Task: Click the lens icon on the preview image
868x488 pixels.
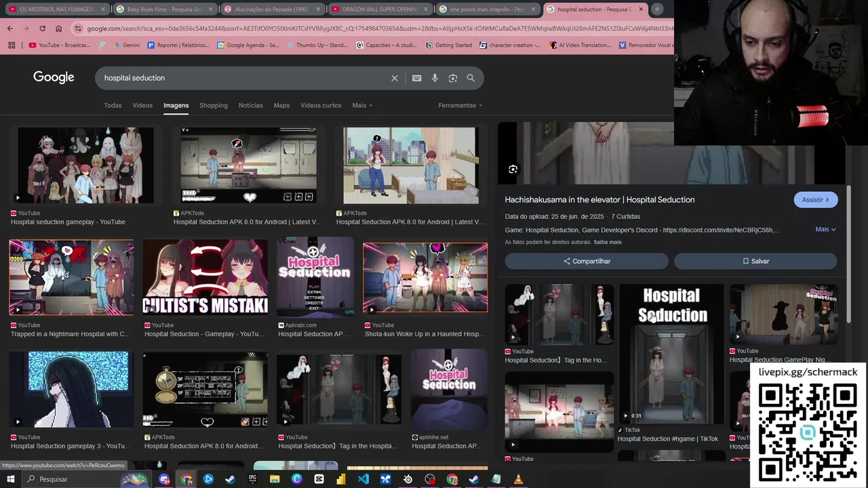Action: point(513,169)
